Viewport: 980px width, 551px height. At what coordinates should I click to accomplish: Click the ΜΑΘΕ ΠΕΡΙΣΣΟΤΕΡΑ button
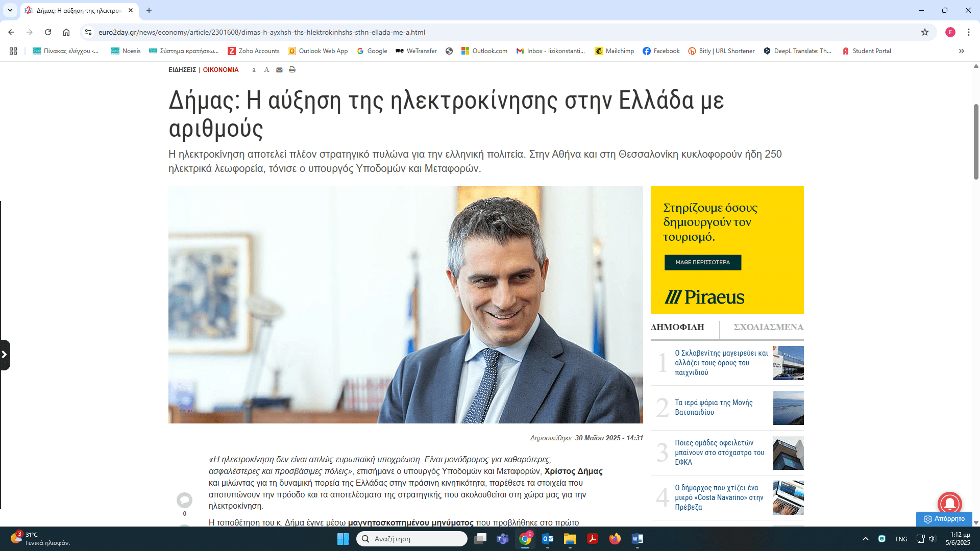pos(702,262)
